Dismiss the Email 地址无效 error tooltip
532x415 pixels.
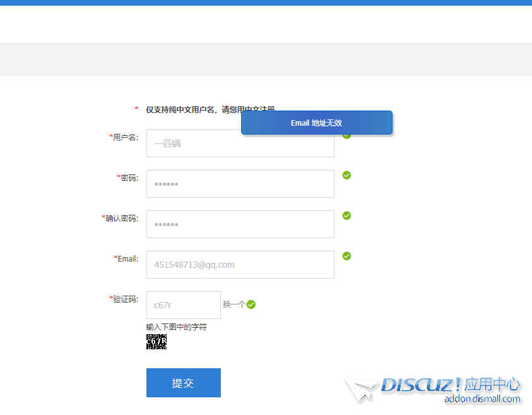317,123
